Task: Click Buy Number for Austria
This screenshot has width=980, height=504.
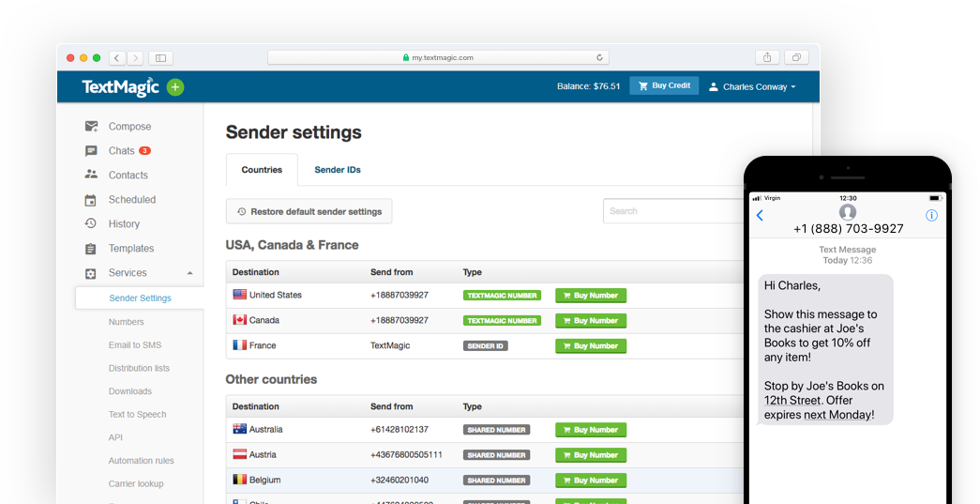Action: pos(591,455)
